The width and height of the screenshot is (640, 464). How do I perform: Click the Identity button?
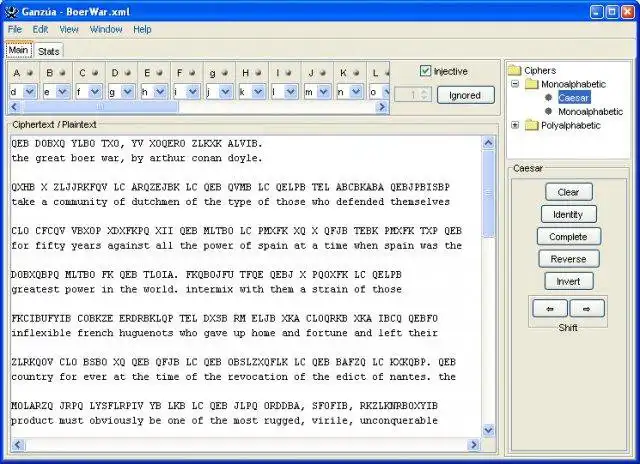(568, 214)
